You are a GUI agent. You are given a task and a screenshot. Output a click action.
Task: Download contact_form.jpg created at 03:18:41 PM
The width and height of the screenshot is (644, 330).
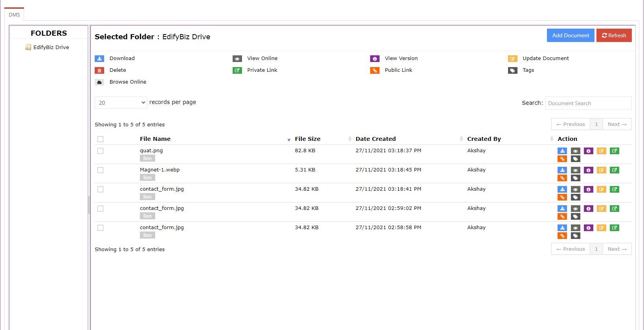[562, 189]
